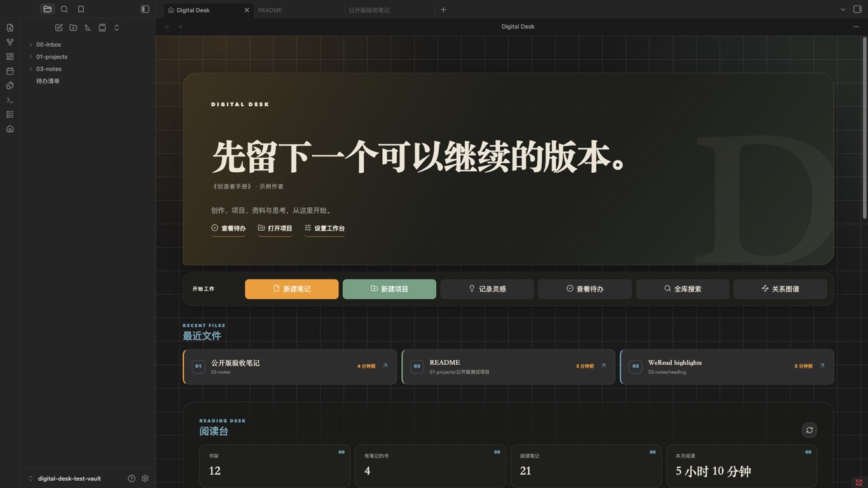Click the arrow icon on 公开版验收笔记 card
Screen dimensions: 868x488
385,366
